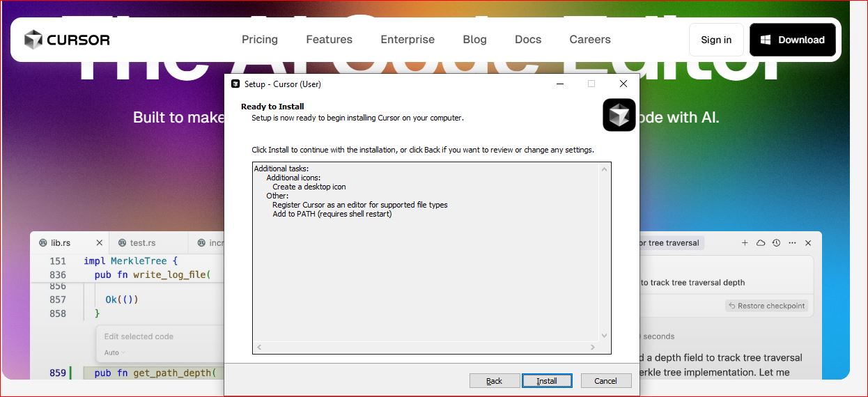868x397 pixels.
Task: Click the new chat plus icon
Action: point(745,243)
